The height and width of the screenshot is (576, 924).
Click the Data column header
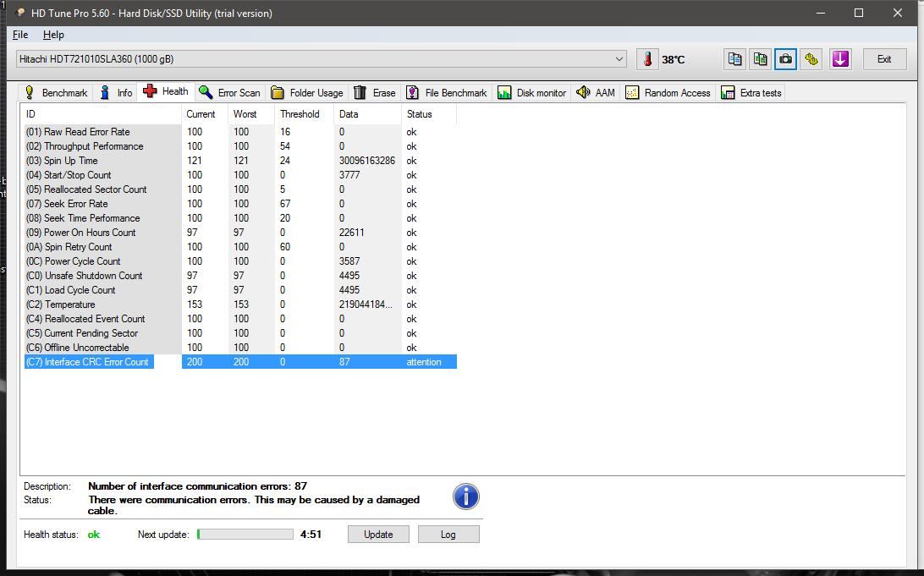coord(367,114)
